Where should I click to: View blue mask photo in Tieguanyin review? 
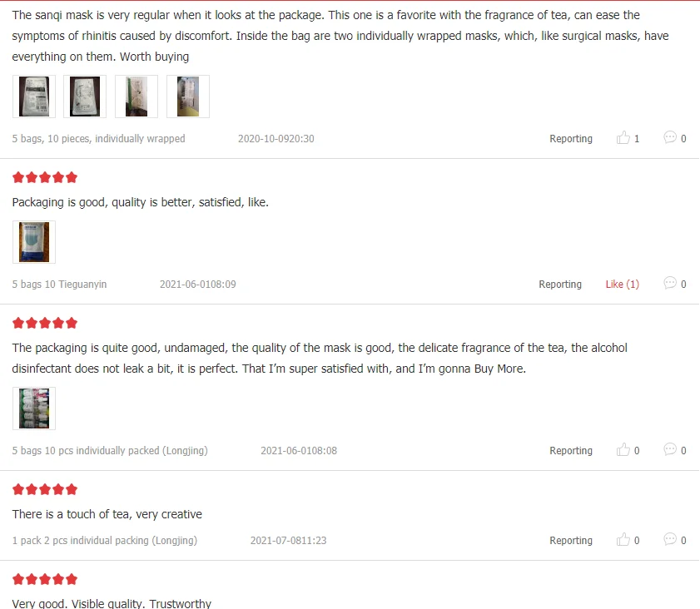click(x=34, y=242)
